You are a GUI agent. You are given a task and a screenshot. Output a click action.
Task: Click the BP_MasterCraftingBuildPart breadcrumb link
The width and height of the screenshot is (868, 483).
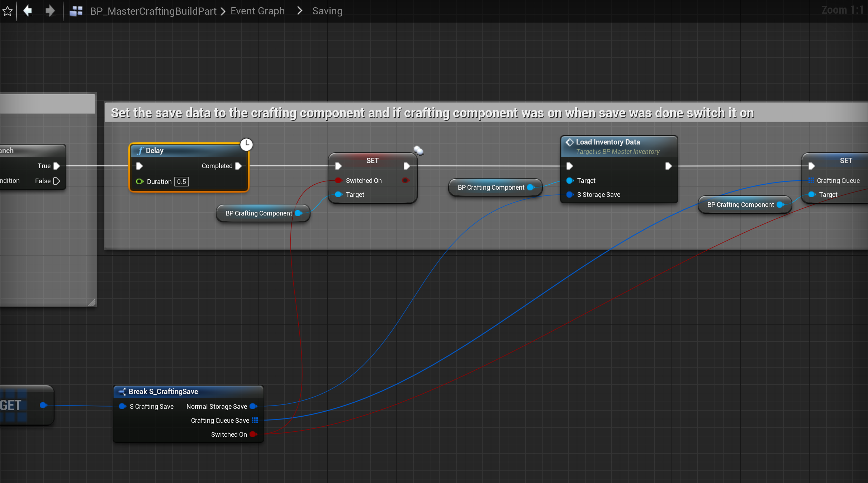pos(153,11)
